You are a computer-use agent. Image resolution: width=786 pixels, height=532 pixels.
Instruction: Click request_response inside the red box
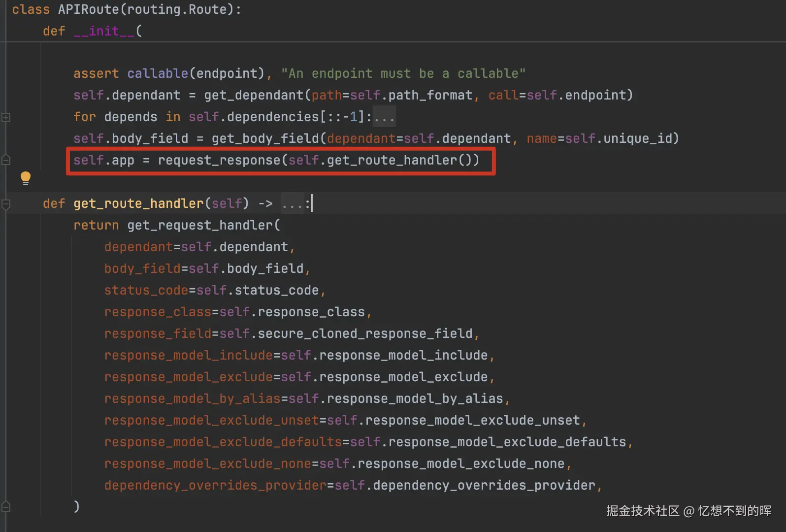click(219, 160)
